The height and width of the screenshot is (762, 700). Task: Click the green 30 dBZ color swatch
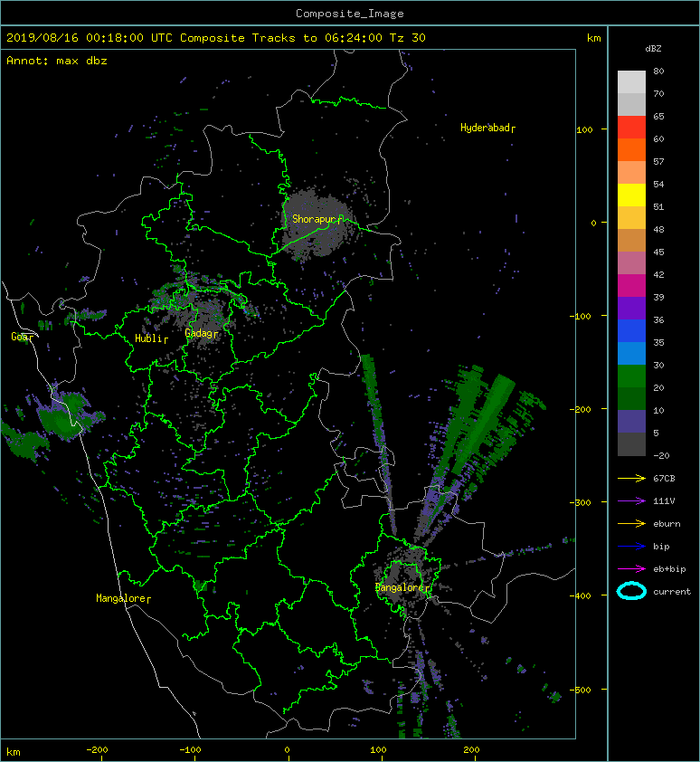(x=631, y=376)
